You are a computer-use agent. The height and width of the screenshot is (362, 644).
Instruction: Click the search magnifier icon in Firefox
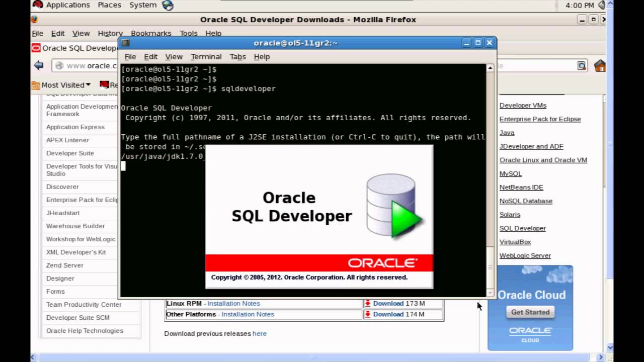pos(582,66)
